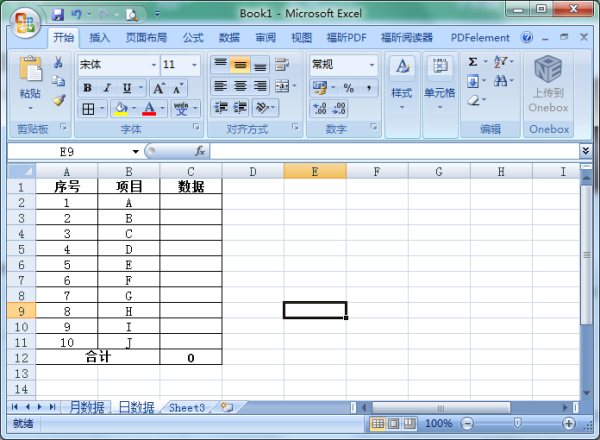Viewport: 600px width, 440px height.
Task: Show phonetic guide wén icon
Action: [x=181, y=109]
